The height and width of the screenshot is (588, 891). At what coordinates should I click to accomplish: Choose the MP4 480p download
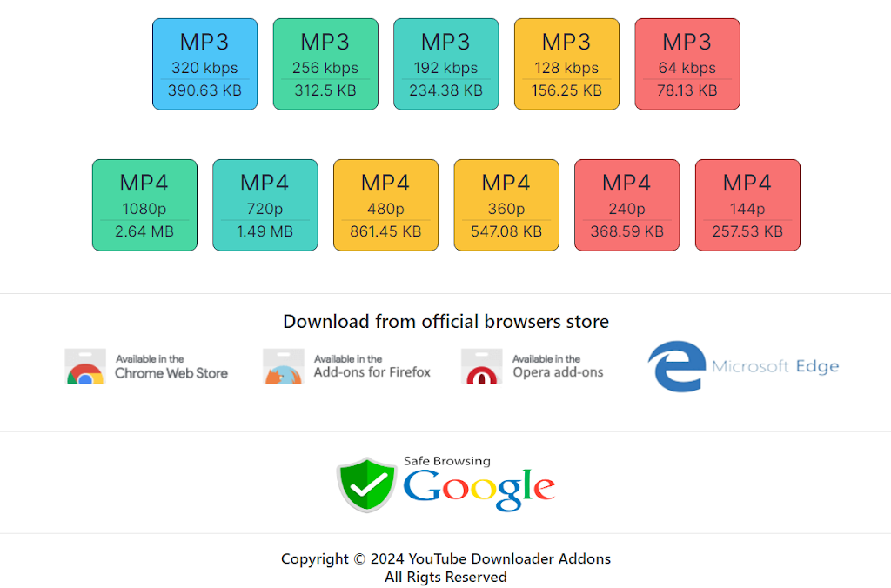pyautogui.click(x=385, y=205)
